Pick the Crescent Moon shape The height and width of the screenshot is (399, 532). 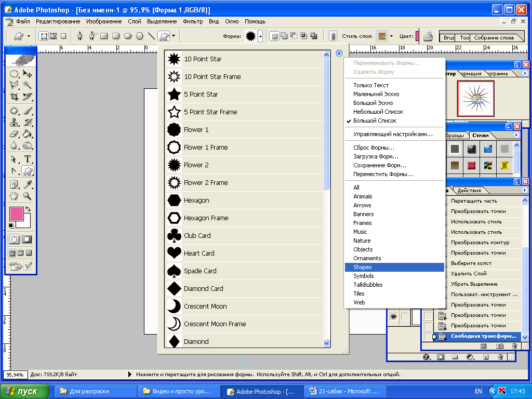[244, 306]
